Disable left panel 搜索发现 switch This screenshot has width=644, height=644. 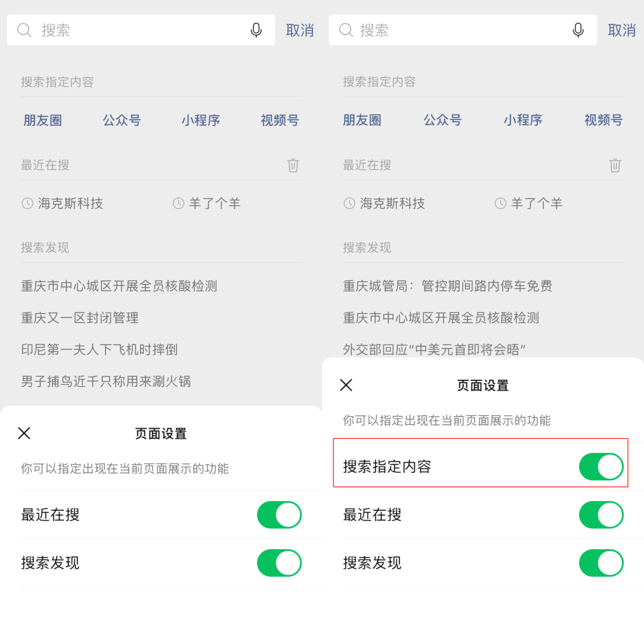click(279, 563)
